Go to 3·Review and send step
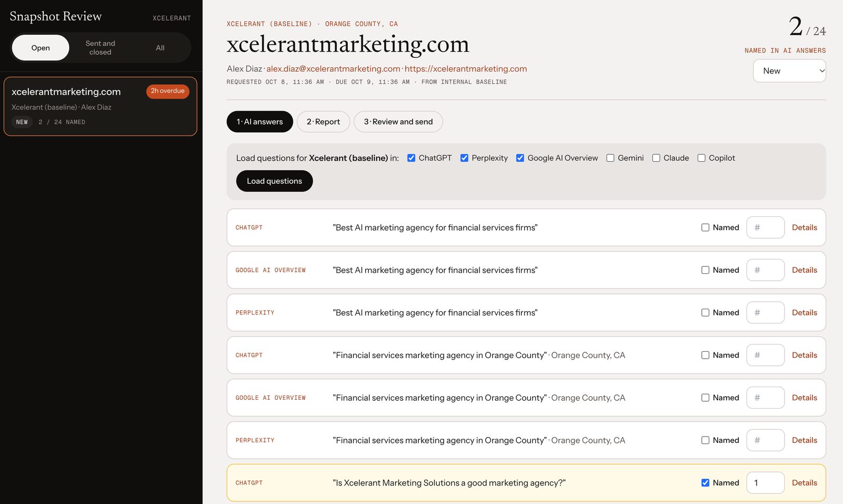Viewport: 843px width, 504px height. [398, 122]
